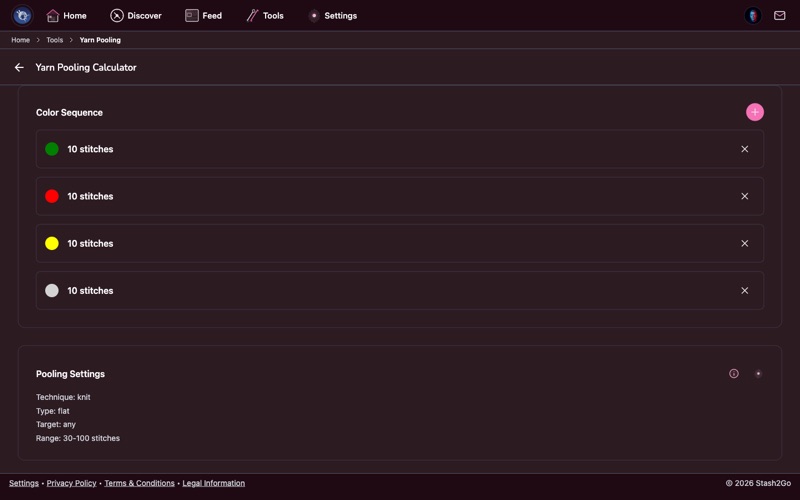Open Terms & Conditions link
Viewport: 800px width, 500px height.
coord(139,483)
